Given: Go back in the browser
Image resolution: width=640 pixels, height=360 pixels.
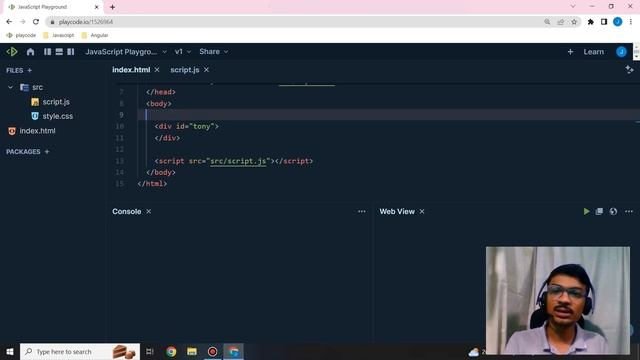Looking at the screenshot, I should (9, 22).
